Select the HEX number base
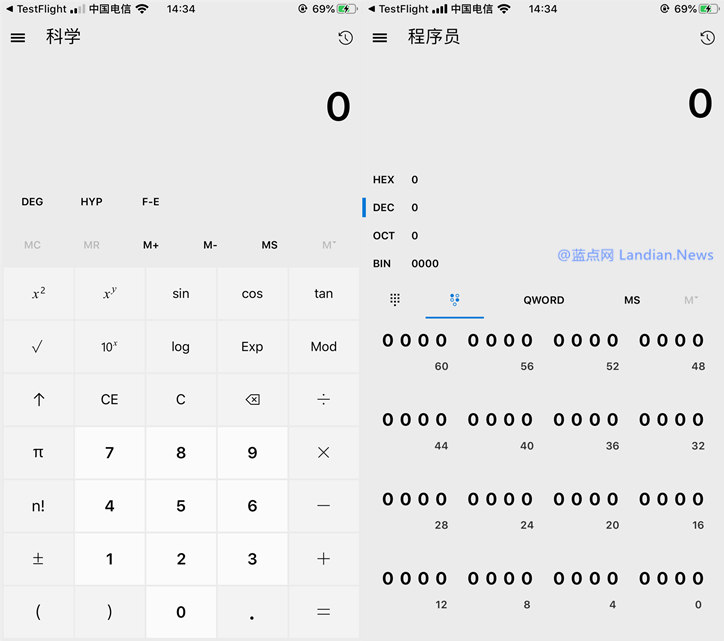 point(384,180)
